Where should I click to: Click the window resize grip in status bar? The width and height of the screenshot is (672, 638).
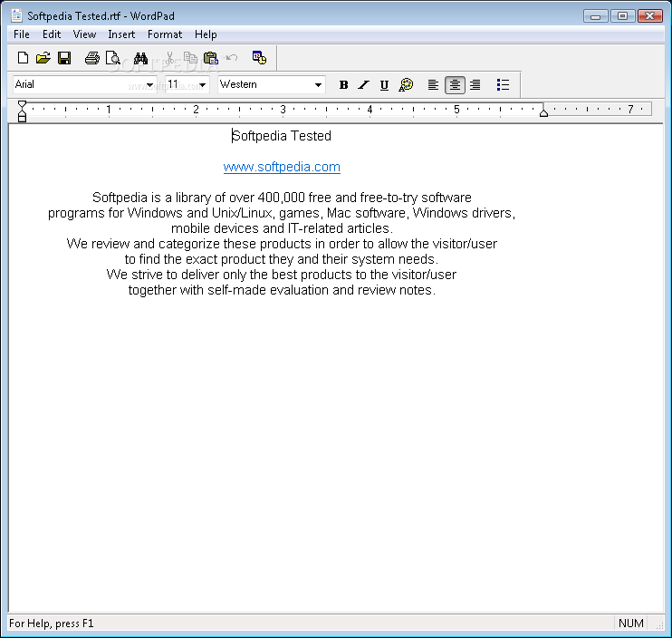point(659,625)
